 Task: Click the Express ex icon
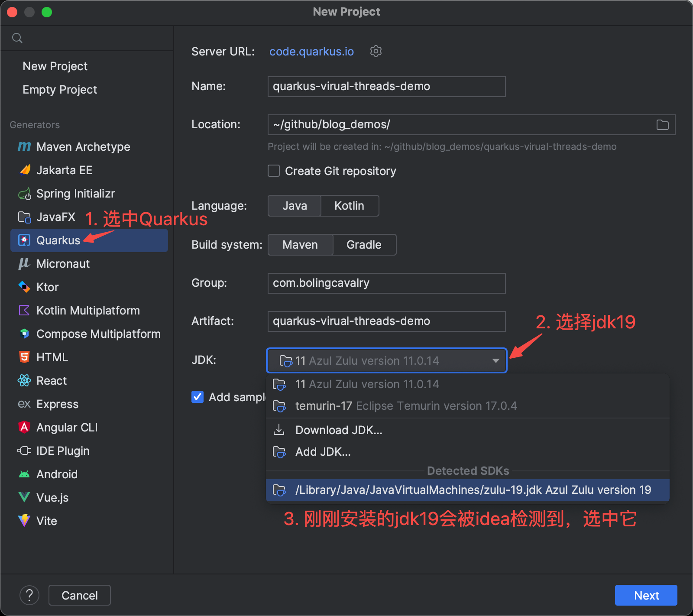pos(24,404)
